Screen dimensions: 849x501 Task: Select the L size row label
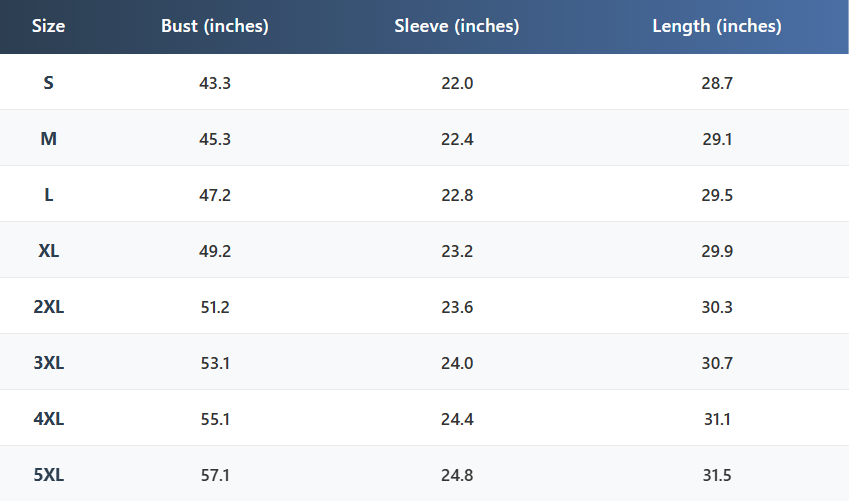[48, 195]
